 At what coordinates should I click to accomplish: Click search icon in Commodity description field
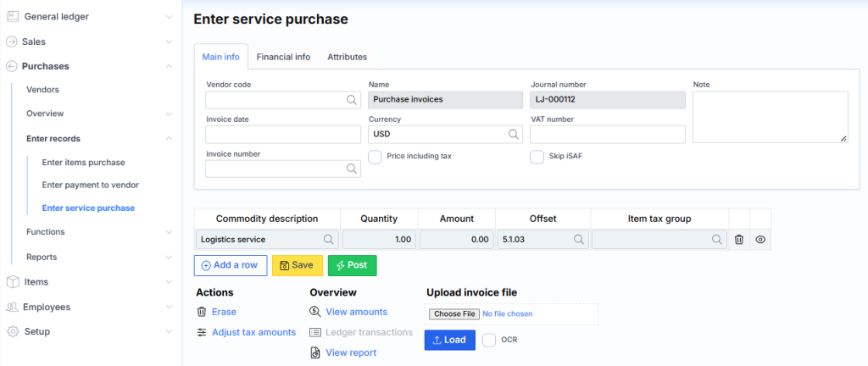(328, 240)
